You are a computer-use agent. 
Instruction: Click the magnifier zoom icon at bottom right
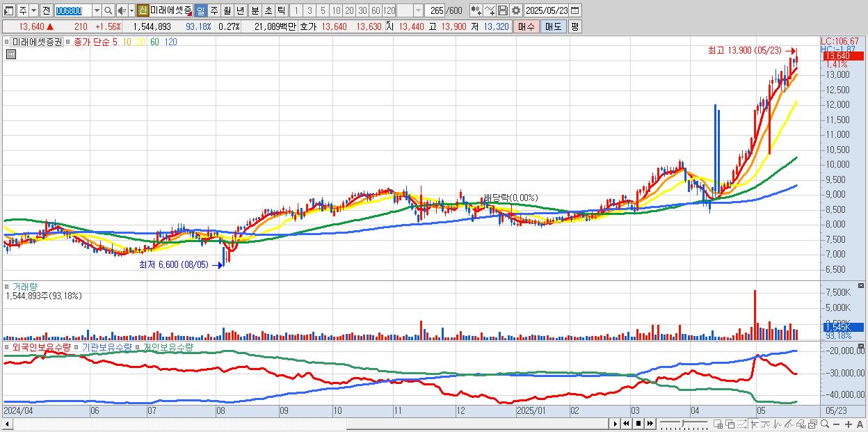(x=825, y=424)
